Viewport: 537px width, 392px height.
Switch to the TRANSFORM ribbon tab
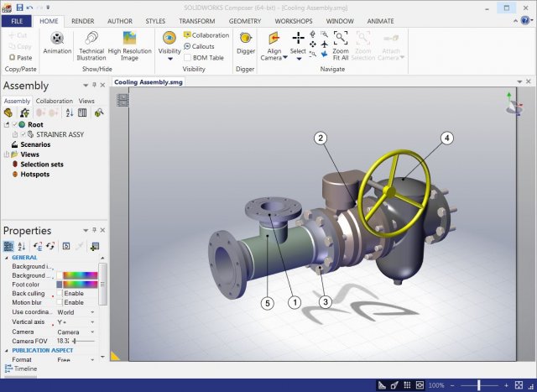pyautogui.click(x=197, y=21)
